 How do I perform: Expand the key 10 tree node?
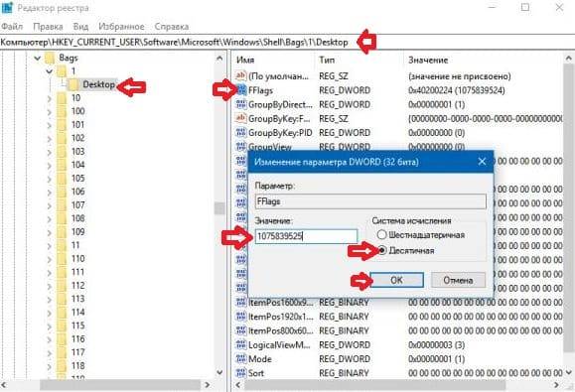tap(49, 98)
